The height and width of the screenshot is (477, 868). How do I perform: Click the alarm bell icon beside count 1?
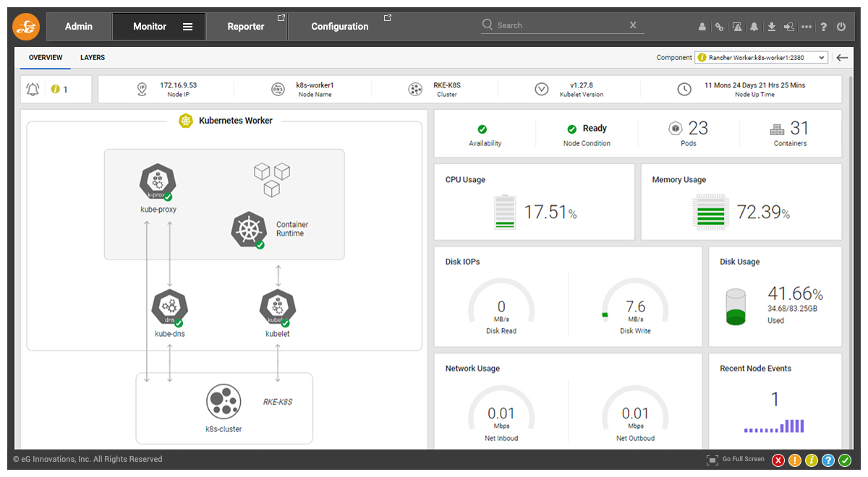pyautogui.click(x=33, y=90)
